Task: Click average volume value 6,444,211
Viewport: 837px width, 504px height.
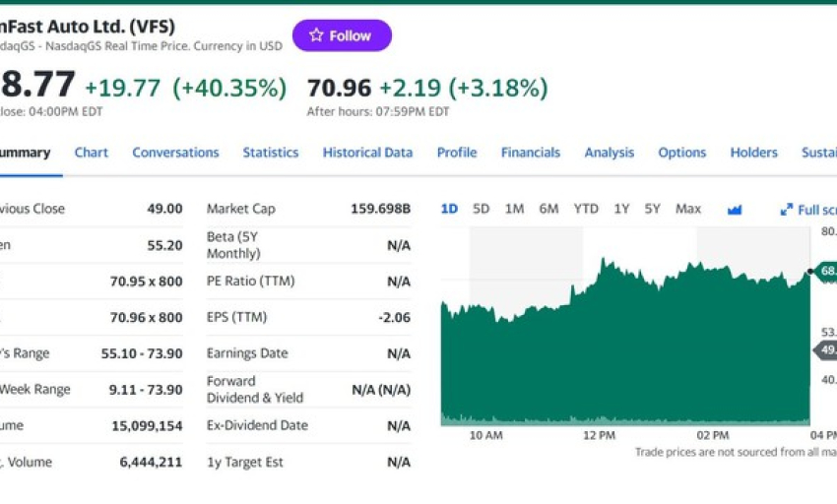Action: click(151, 462)
